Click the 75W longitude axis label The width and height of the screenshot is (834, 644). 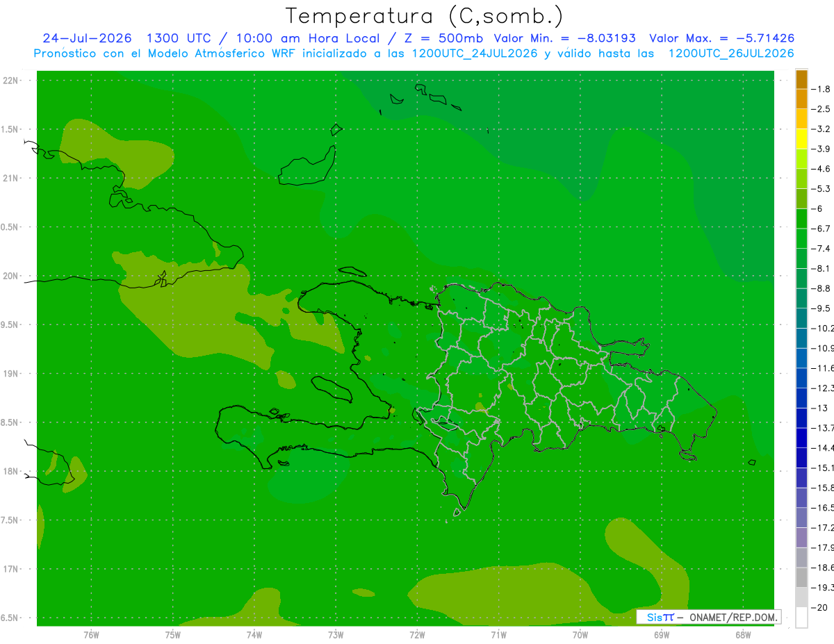[x=173, y=634]
